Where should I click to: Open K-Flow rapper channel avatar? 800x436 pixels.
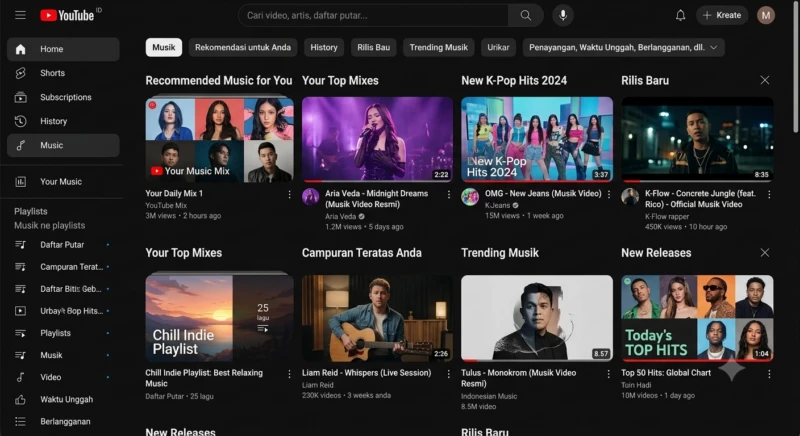pyautogui.click(x=630, y=197)
